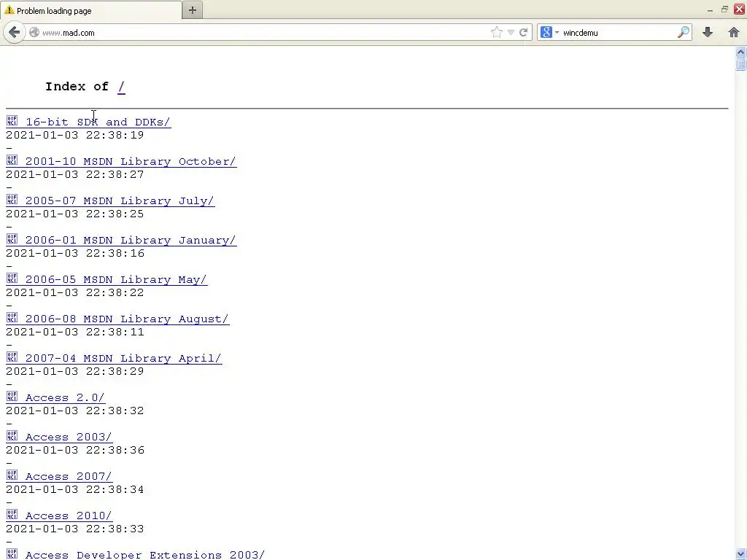Click timestamp text '2021-01-03 22:38:25'

coord(75,214)
